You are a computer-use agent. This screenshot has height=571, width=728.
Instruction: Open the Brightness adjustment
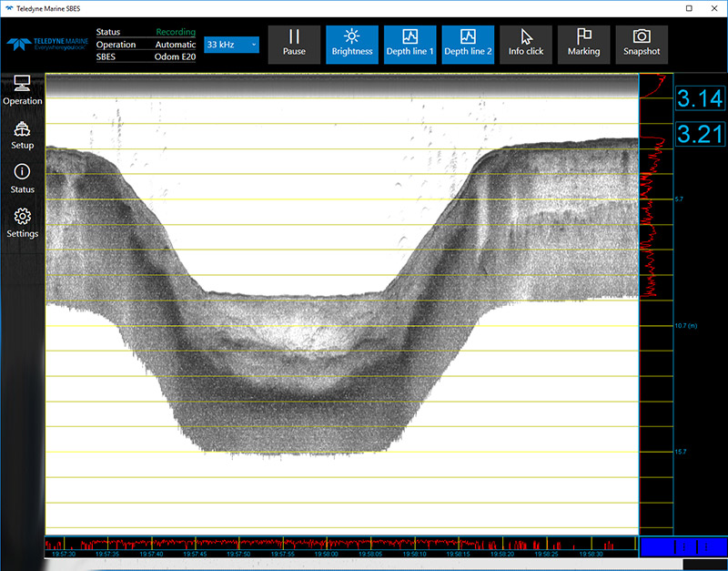(x=352, y=44)
